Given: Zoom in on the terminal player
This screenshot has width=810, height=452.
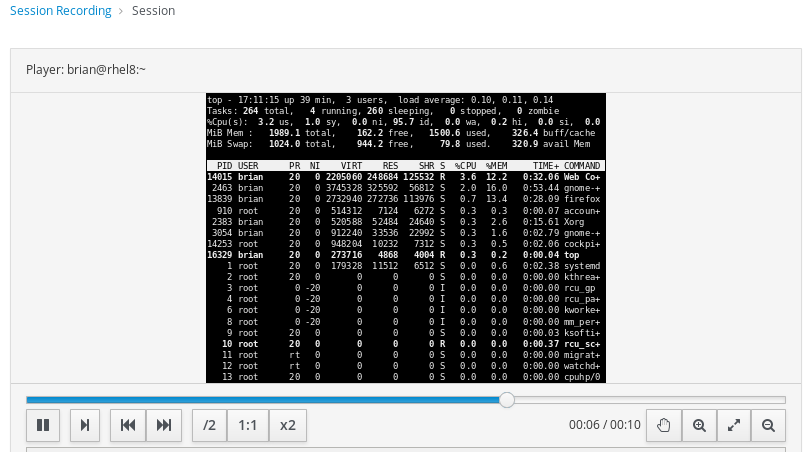Looking at the screenshot, I should pos(699,425).
